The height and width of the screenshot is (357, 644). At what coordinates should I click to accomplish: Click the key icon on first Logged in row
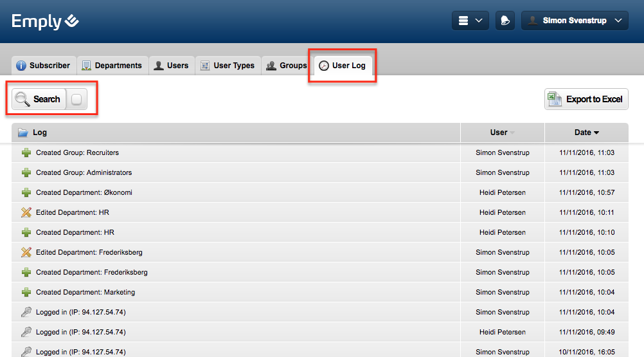pyautogui.click(x=26, y=312)
